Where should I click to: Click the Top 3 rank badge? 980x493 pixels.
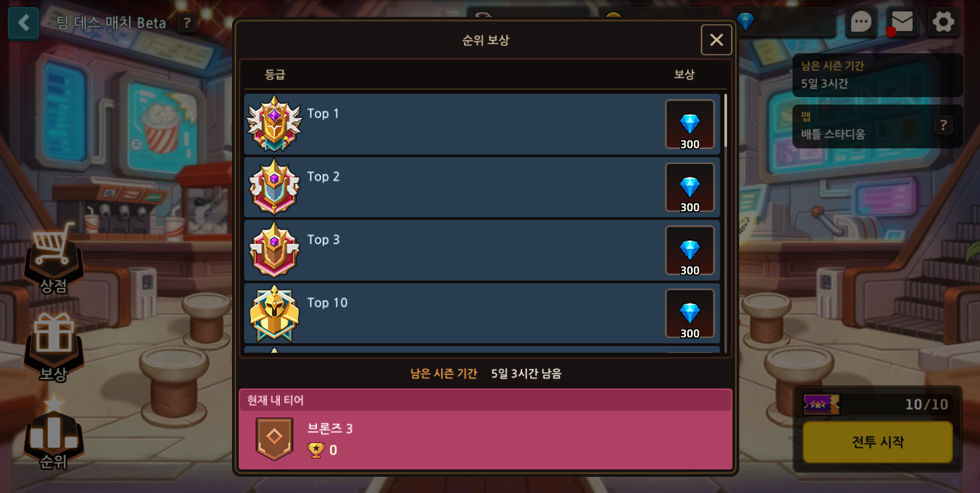(274, 250)
